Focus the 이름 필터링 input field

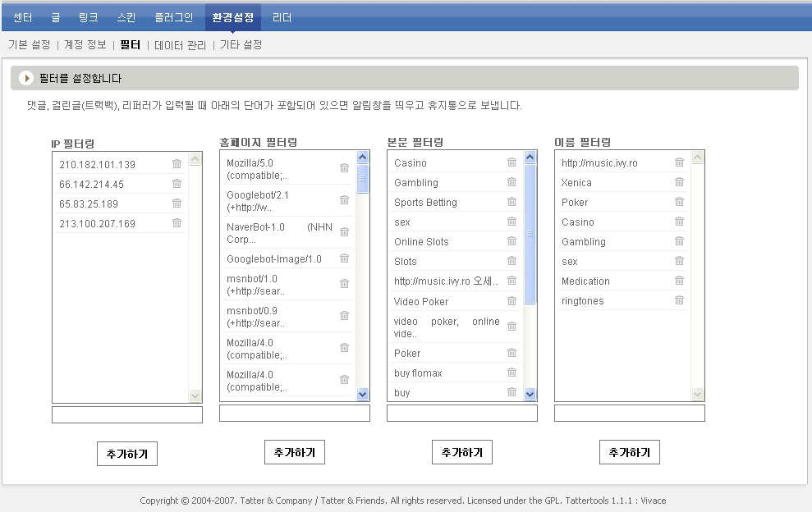tap(630, 413)
